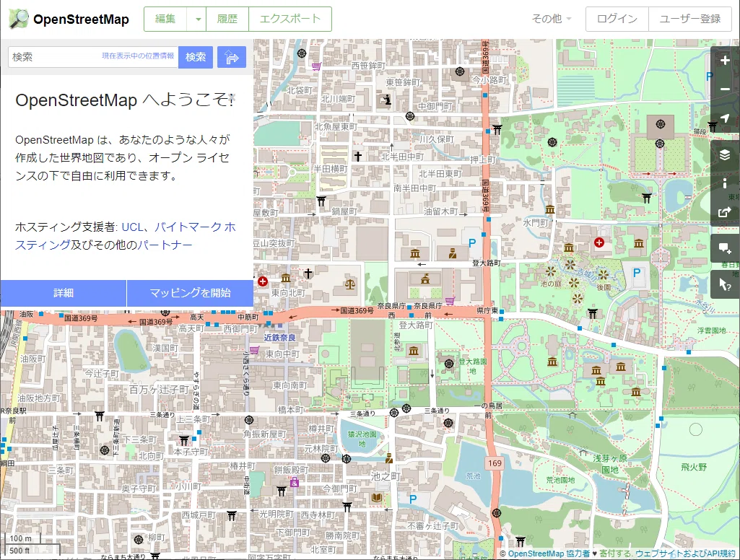Click the pharmacy icon near 餅飯殿町
Image resolution: width=740 pixels, height=560 pixels.
pos(295,482)
